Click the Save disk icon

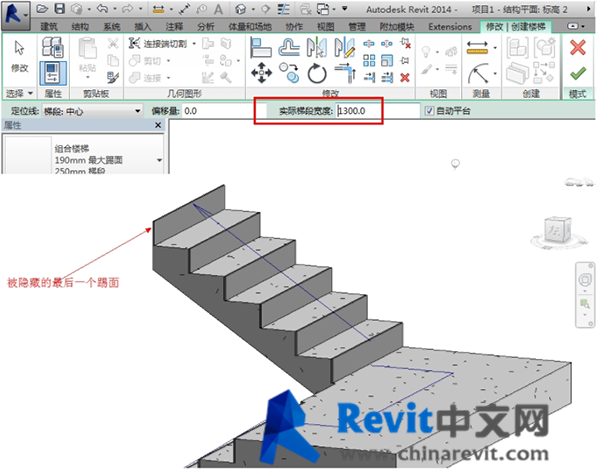coord(59,9)
